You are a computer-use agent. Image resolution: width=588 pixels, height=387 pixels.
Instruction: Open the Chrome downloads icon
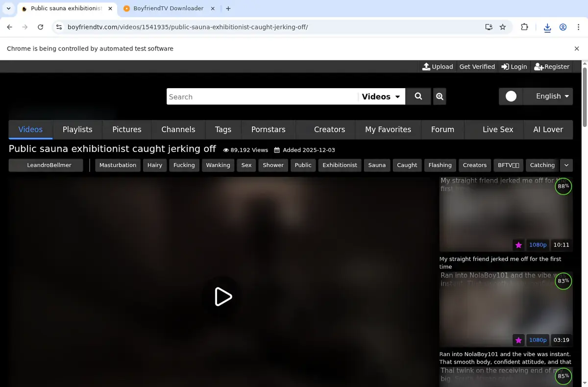pyautogui.click(x=547, y=27)
